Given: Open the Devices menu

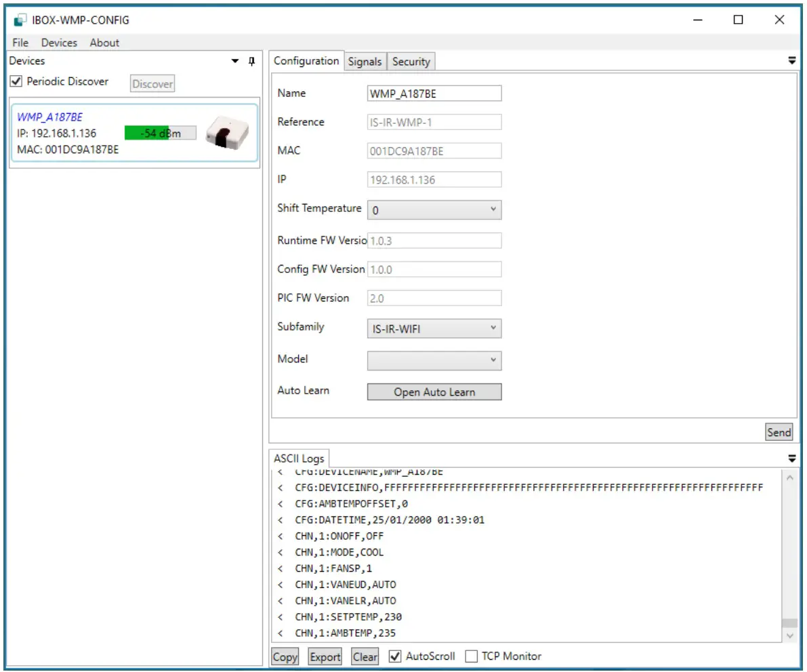Looking at the screenshot, I should (59, 42).
